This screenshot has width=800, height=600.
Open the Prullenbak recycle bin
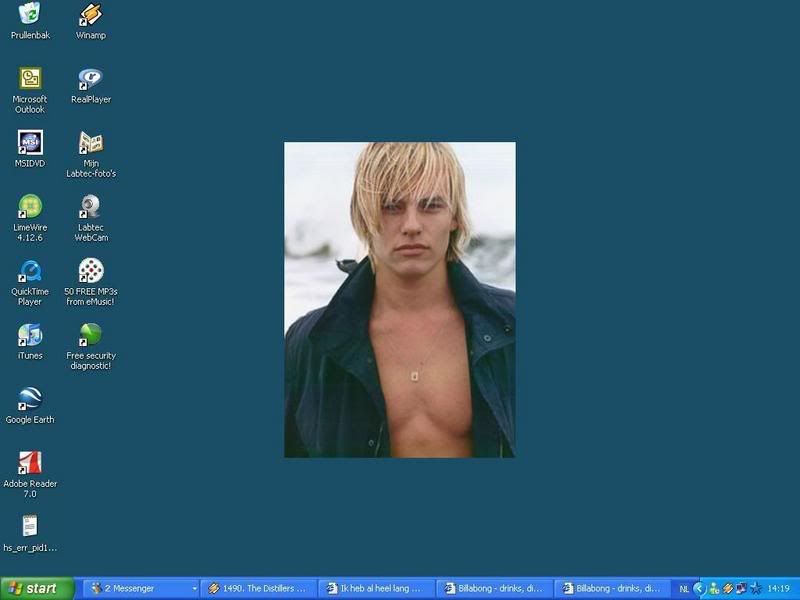30,15
